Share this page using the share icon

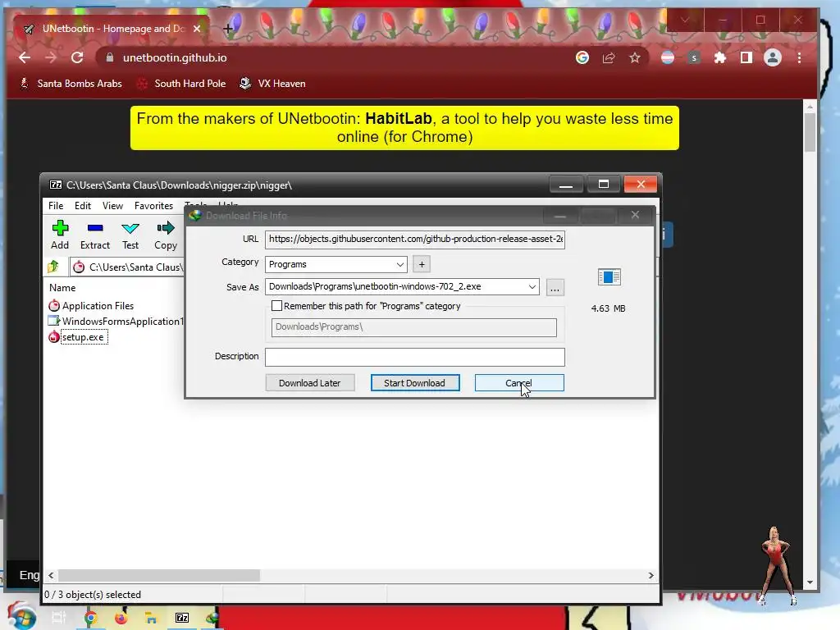(609, 58)
